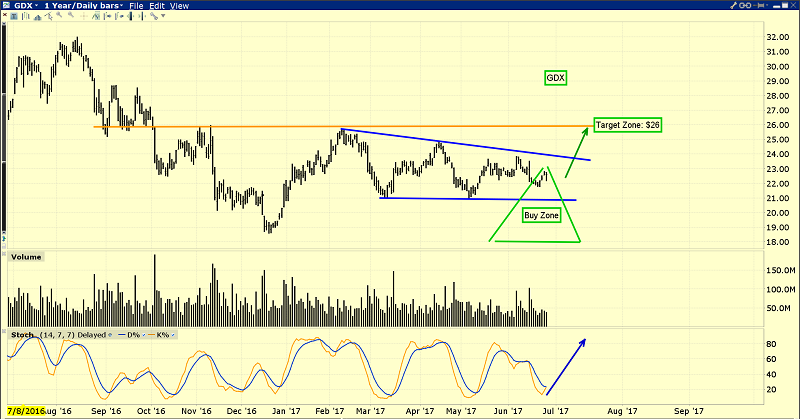Screen dimensions: 800x419
Task: Select the trend line drawing tool
Action: 48,16
